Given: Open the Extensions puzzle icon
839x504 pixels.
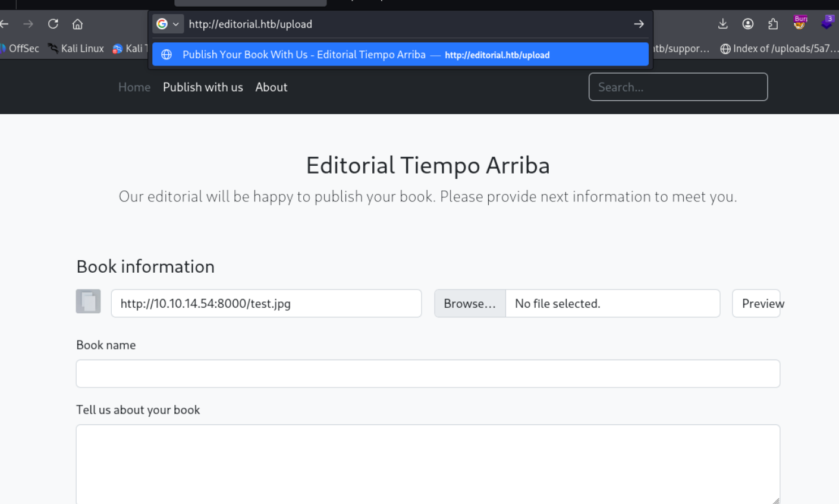Looking at the screenshot, I should (772, 24).
